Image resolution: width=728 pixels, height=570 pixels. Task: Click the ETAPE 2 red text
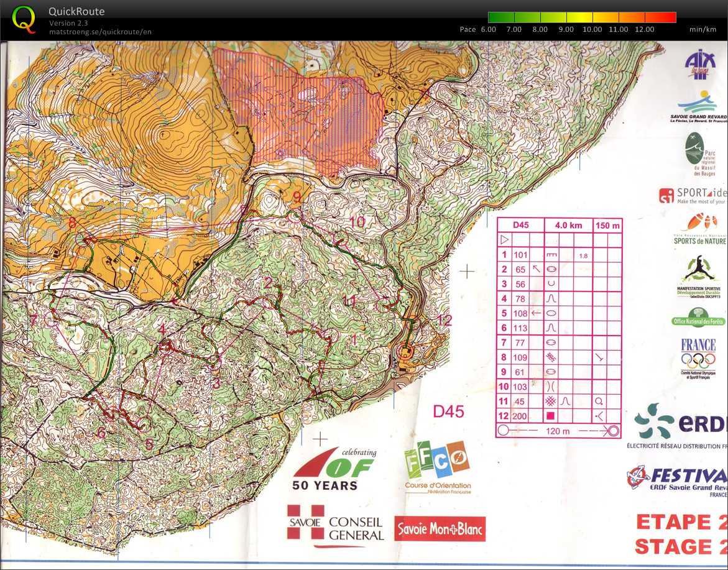click(x=681, y=522)
